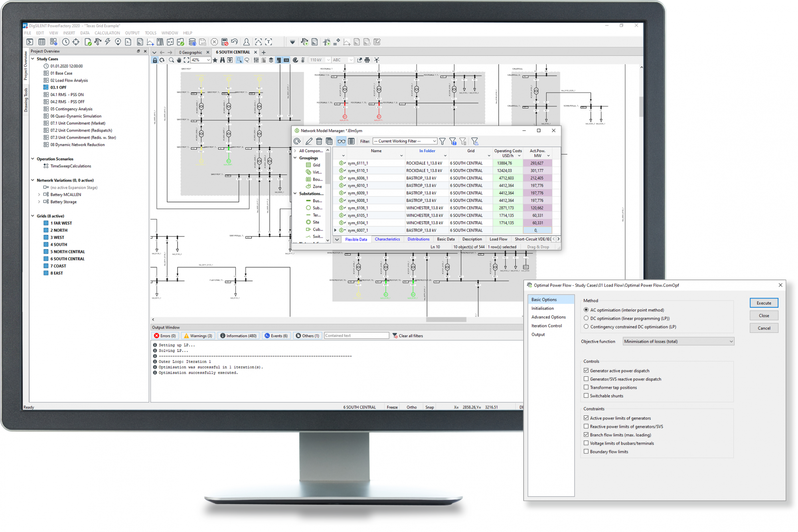Click refresh icon in Network Model Manager toolbar

click(297, 141)
